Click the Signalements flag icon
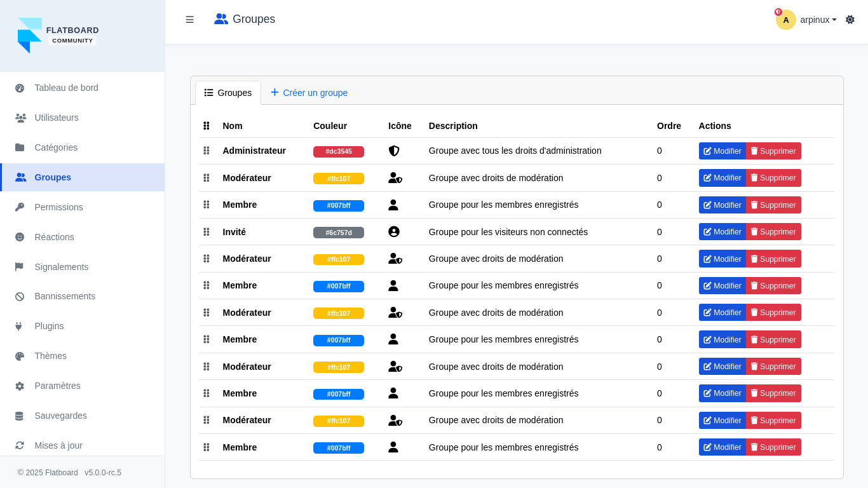 tap(20, 267)
